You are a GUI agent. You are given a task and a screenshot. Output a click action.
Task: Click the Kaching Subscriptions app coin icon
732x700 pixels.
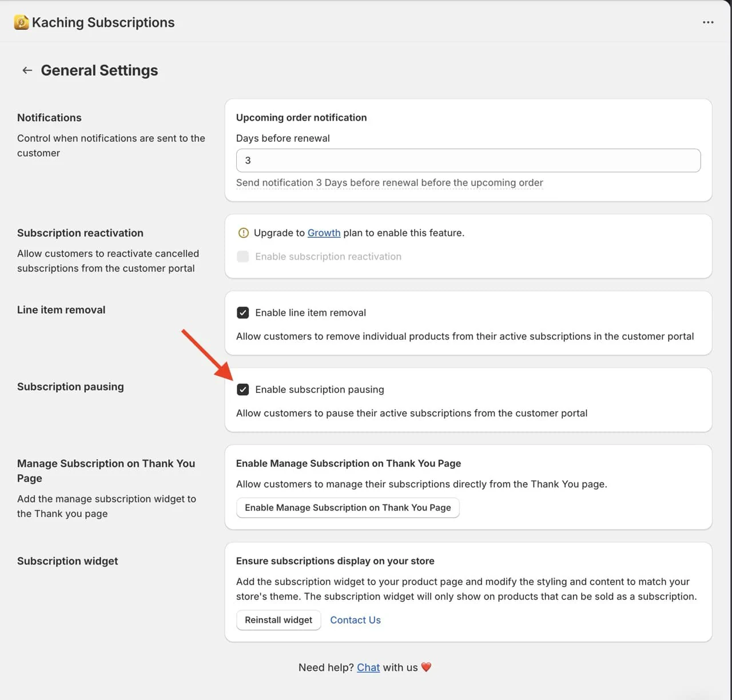[21, 22]
